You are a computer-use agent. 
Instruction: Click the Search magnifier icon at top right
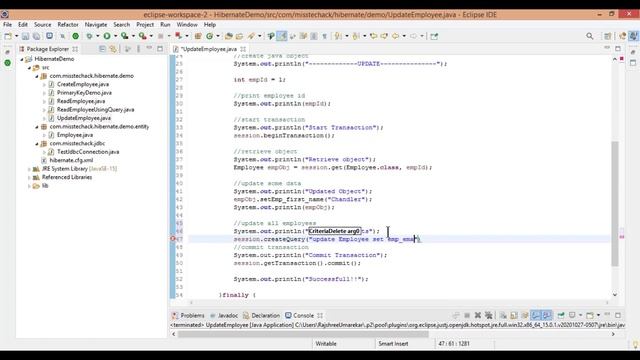590,36
